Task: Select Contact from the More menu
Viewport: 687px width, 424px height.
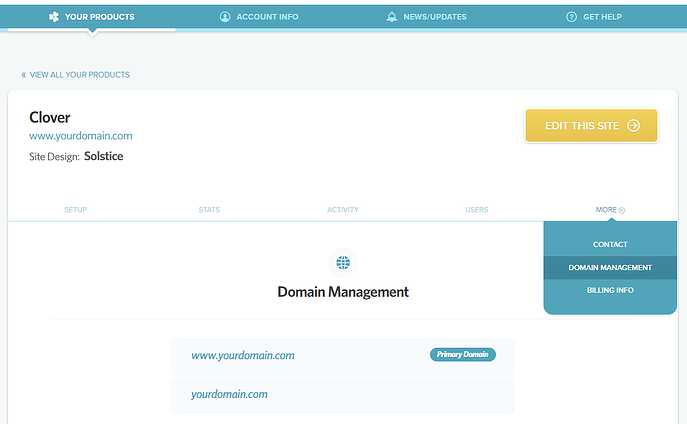Action: [x=610, y=244]
